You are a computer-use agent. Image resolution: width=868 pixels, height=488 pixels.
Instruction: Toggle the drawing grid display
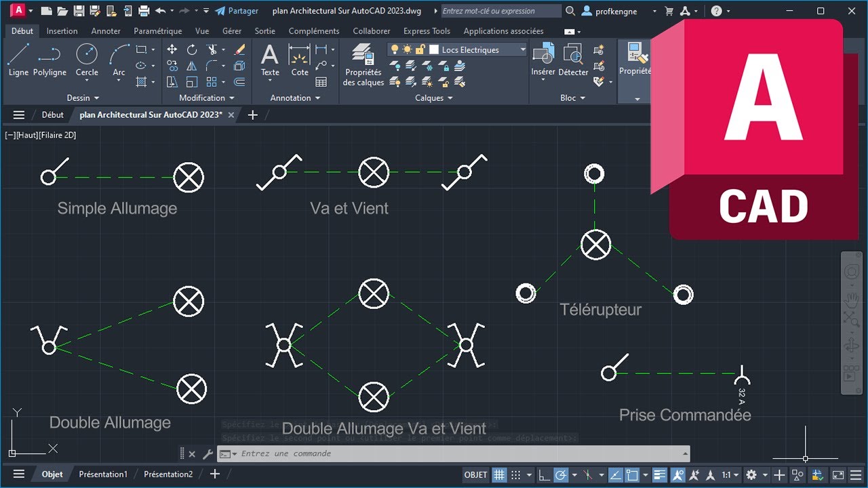(x=499, y=474)
